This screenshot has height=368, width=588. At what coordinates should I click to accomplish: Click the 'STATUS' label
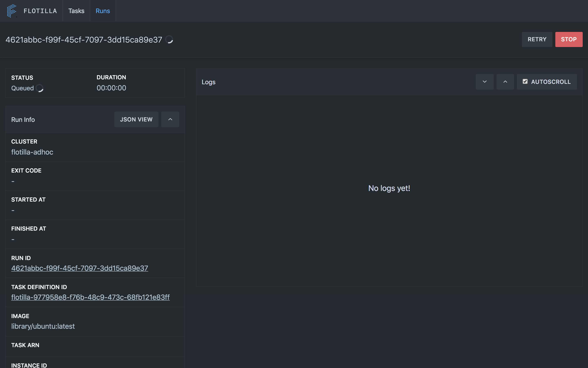[22, 78]
